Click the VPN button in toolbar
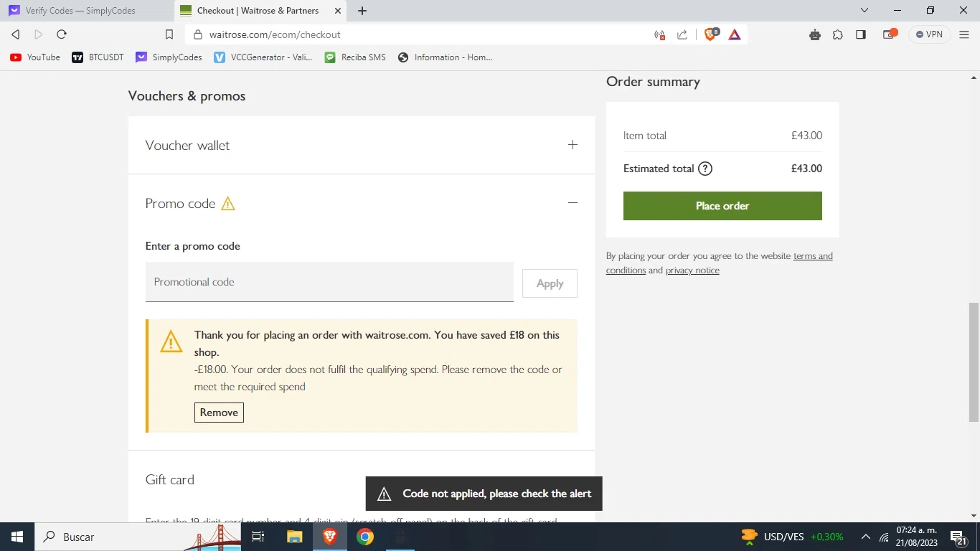This screenshot has width=980, height=551. point(930,34)
